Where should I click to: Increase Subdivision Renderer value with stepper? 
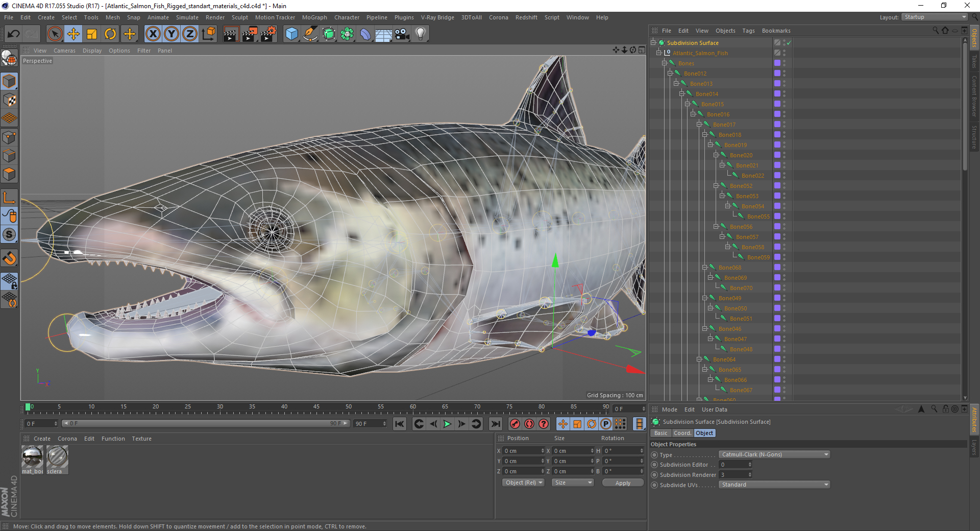click(x=749, y=473)
